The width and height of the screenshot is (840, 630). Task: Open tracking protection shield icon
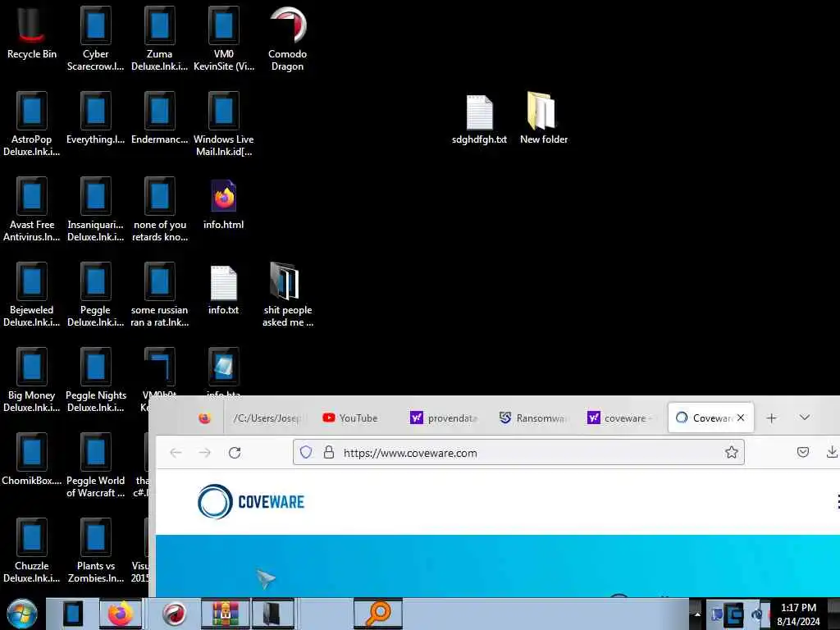pyautogui.click(x=306, y=452)
